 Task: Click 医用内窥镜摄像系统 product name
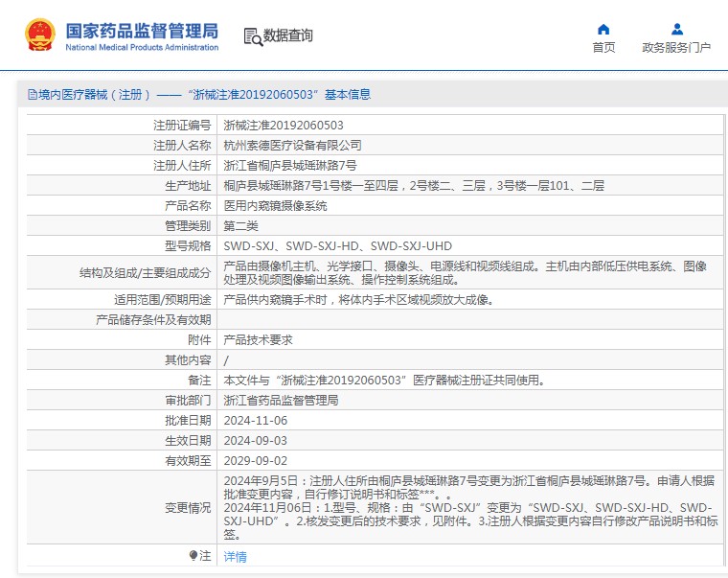pos(275,206)
